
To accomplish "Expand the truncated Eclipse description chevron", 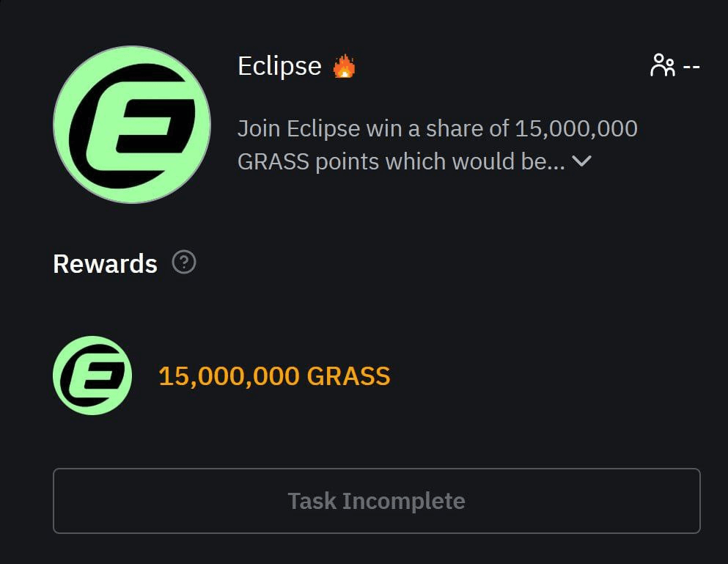I will pos(581,161).
